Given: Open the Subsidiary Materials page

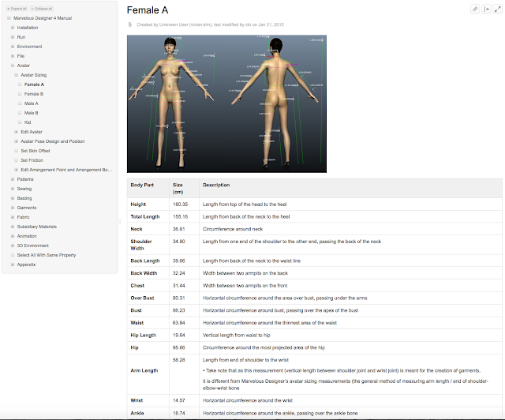Looking at the screenshot, I should 37,227.
